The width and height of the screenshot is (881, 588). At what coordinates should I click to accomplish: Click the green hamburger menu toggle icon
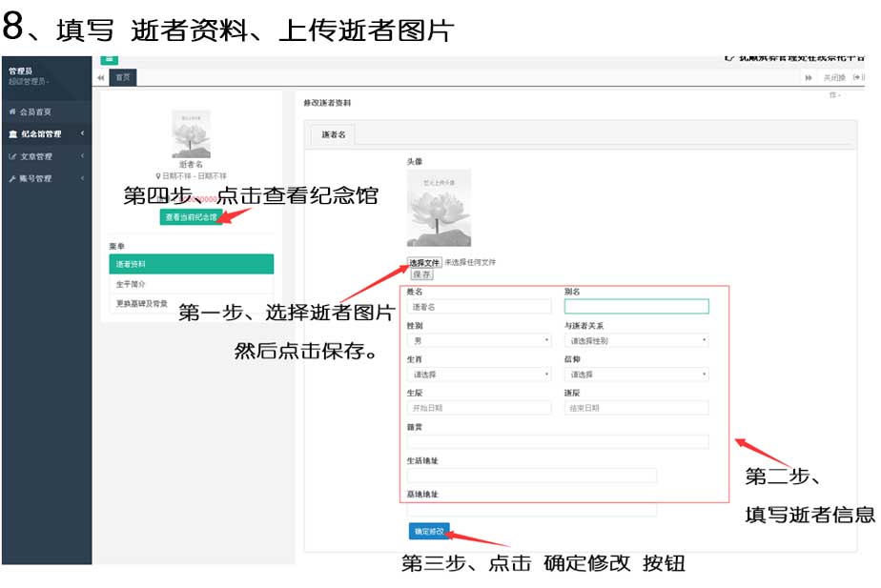(109, 59)
